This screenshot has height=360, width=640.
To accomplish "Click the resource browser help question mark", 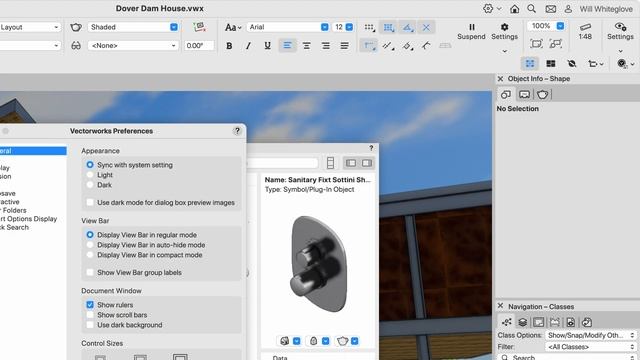I will [x=371, y=148].
